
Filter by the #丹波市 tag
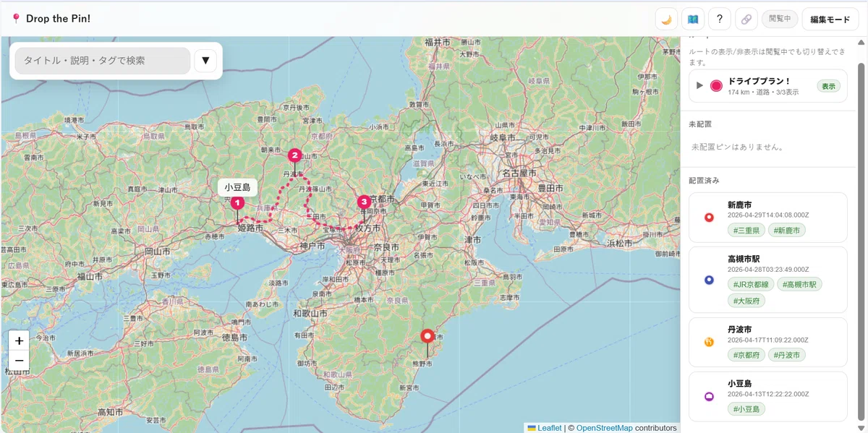point(786,355)
